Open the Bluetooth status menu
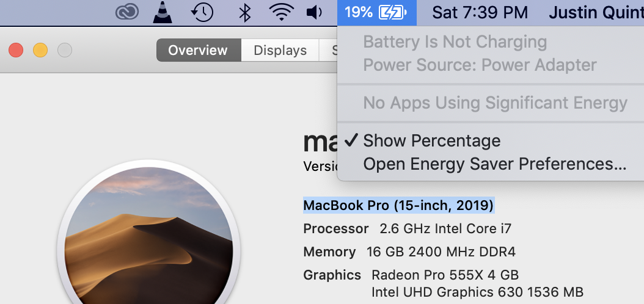Viewport: 644px width, 304px height. (x=244, y=12)
